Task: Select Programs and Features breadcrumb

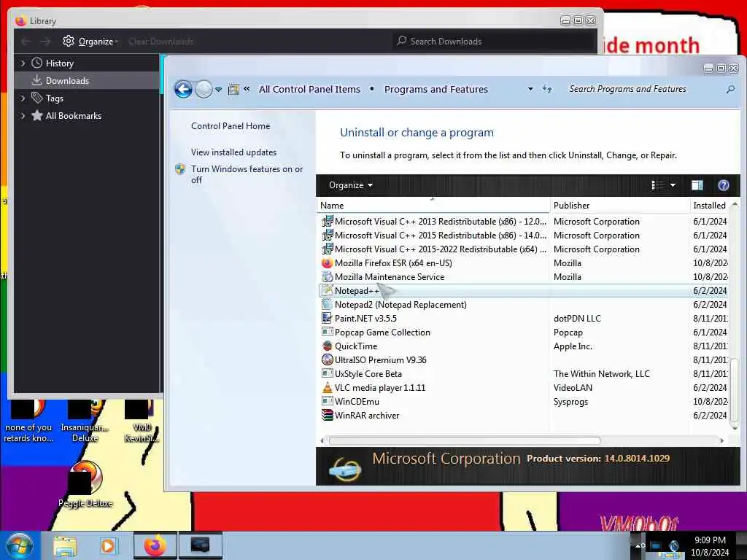Action: coord(436,89)
